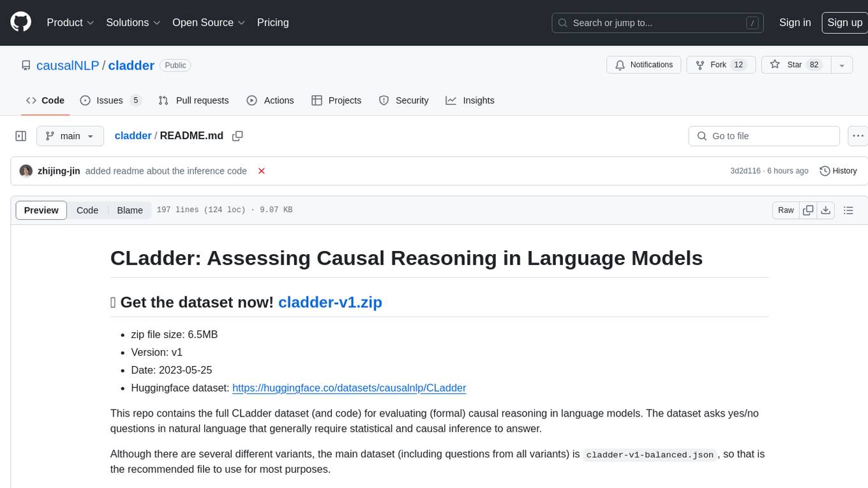Click the Notifications bell button
868x488 pixels.
(644, 65)
